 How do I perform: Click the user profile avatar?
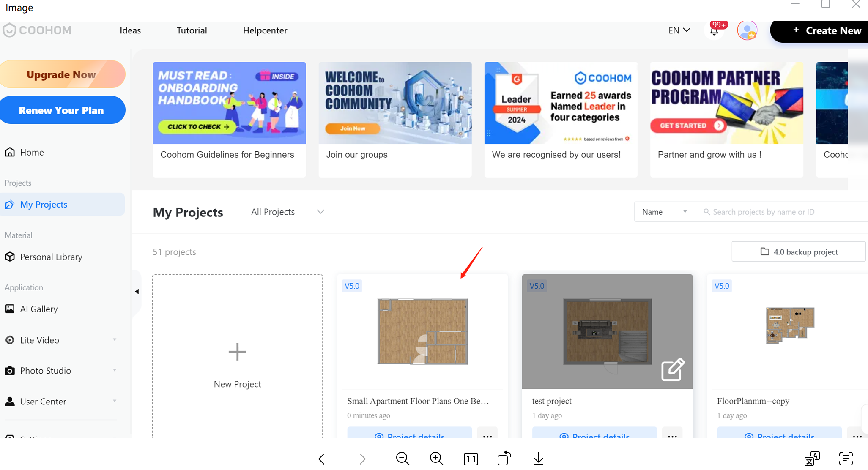(747, 30)
